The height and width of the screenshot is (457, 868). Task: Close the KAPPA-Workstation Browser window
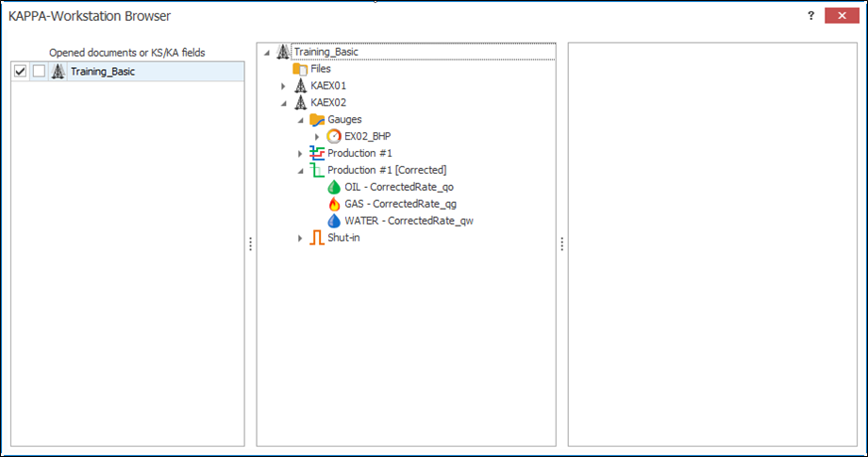tap(842, 15)
